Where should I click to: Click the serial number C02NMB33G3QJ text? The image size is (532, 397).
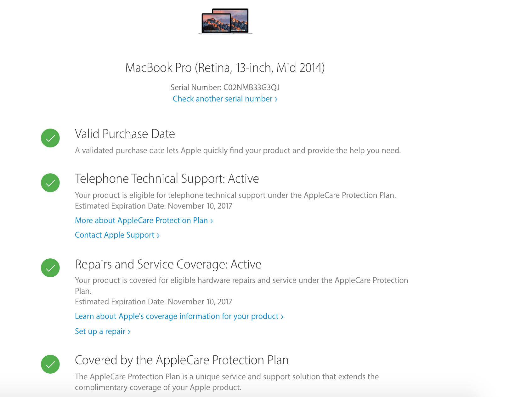[252, 88]
